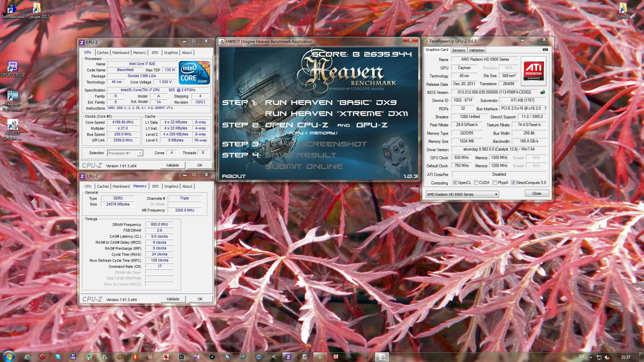This screenshot has width=644, height=362.
Task: Click Run Heaven "Xtreme" DX11
Action: 336,114
